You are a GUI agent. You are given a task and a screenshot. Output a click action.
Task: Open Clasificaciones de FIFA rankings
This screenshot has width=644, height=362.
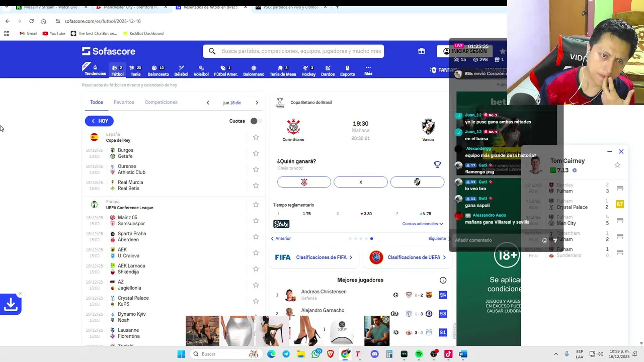(313, 257)
